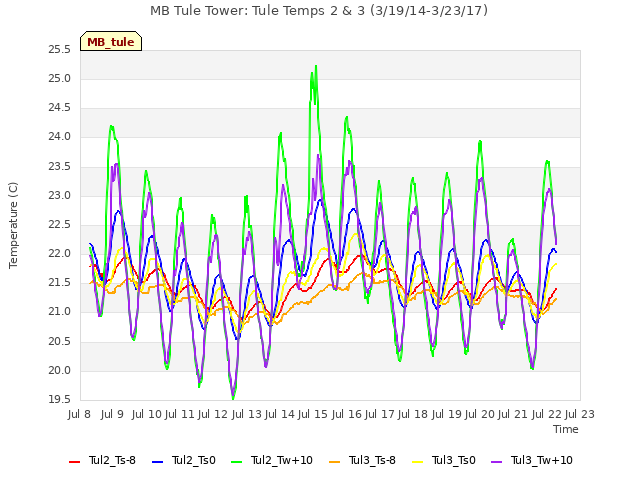Click the 22.0 y-axis tick label
Screen dimensions: 640x480
pos(59,254)
